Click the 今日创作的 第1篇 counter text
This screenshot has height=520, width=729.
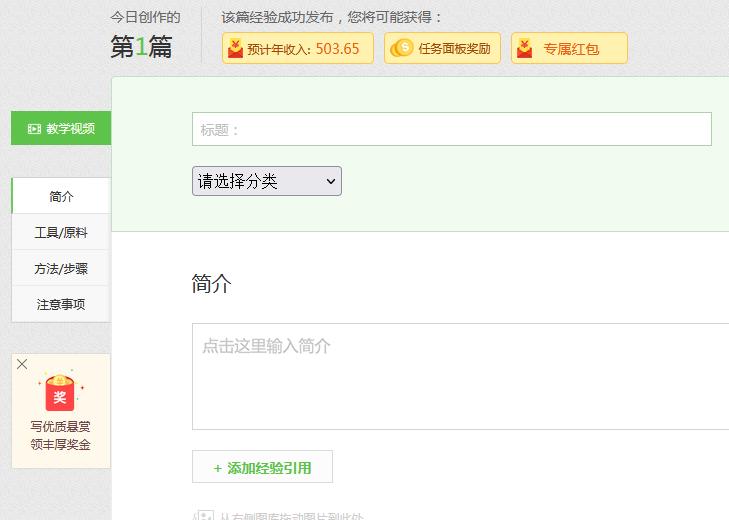click(145, 36)
